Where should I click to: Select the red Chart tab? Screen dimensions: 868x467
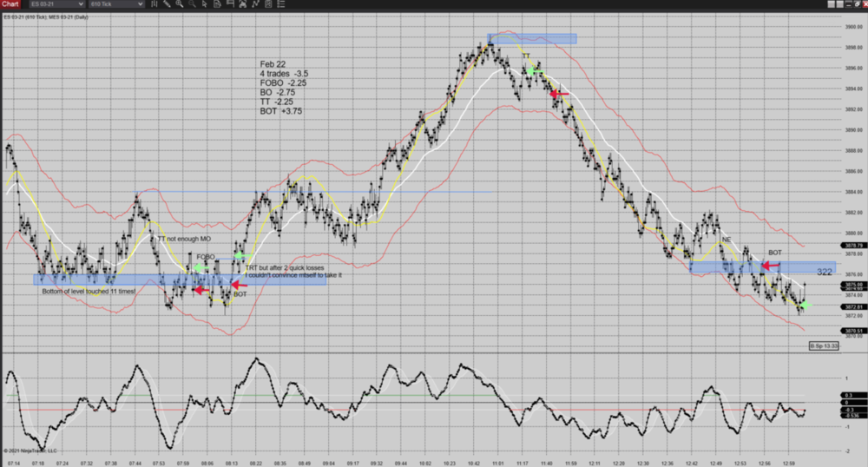(x=10, y=4)
